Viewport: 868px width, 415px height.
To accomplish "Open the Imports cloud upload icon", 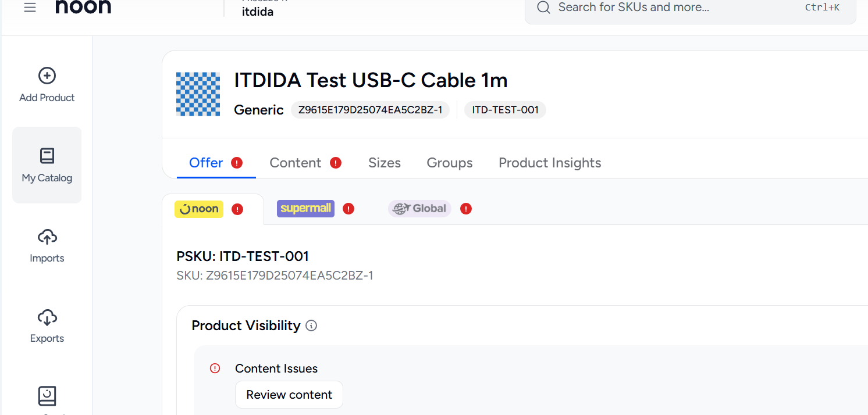I will pyautogui.click(x=47, y=237).
